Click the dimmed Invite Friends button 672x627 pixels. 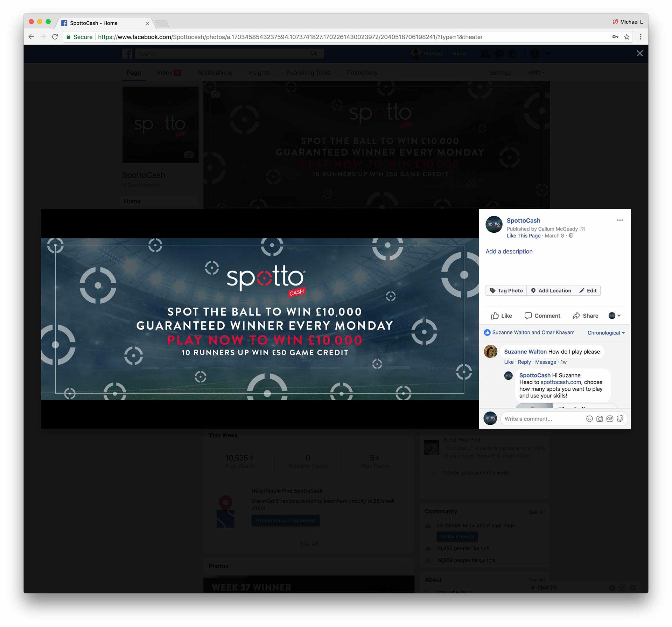(x=457, y=536)
